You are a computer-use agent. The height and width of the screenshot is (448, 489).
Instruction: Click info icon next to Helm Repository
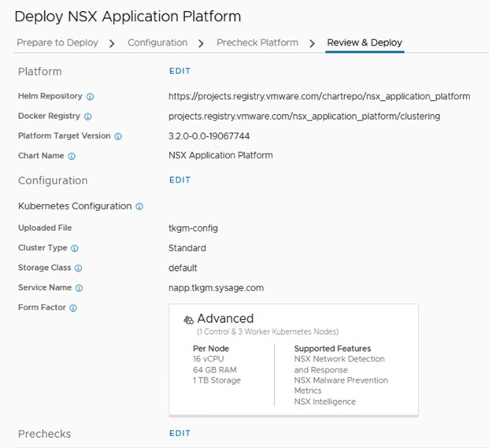coord(90,97)
